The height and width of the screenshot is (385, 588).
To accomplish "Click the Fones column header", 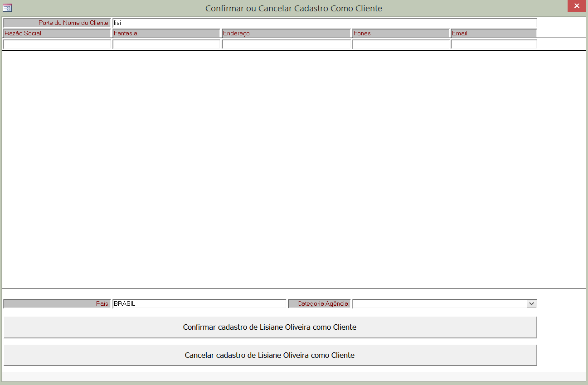I will tap(400, 33).
